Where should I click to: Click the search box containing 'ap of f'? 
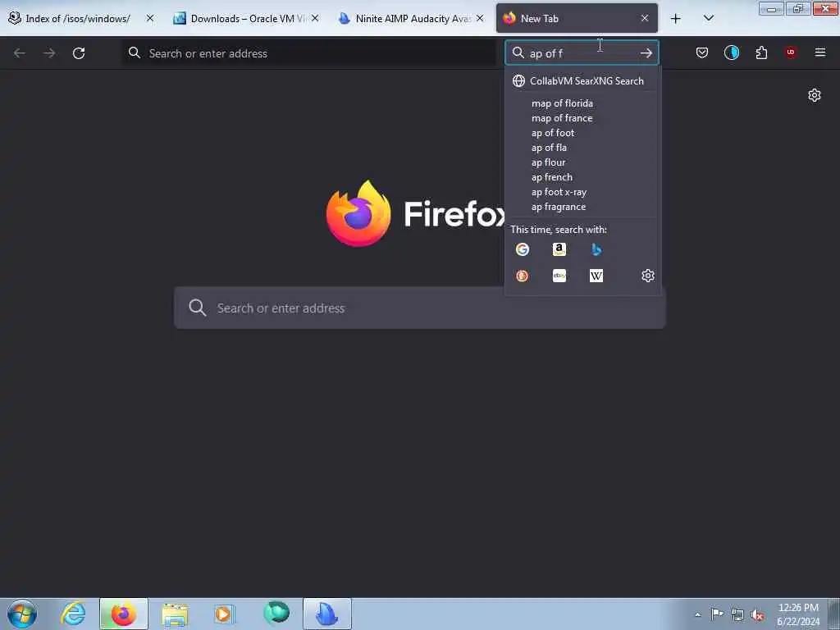(x=582, y=53)
